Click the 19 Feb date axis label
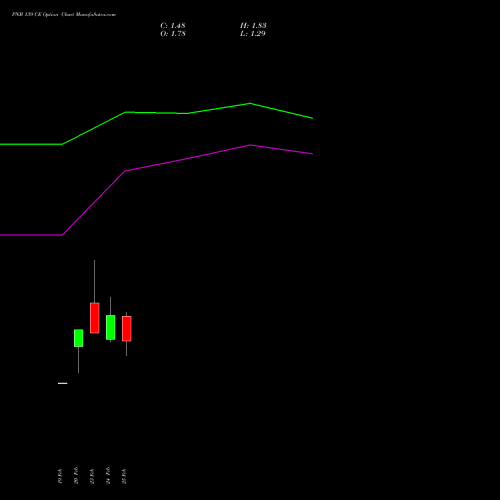This screenshot has height=500, width=500. [60, 476]
